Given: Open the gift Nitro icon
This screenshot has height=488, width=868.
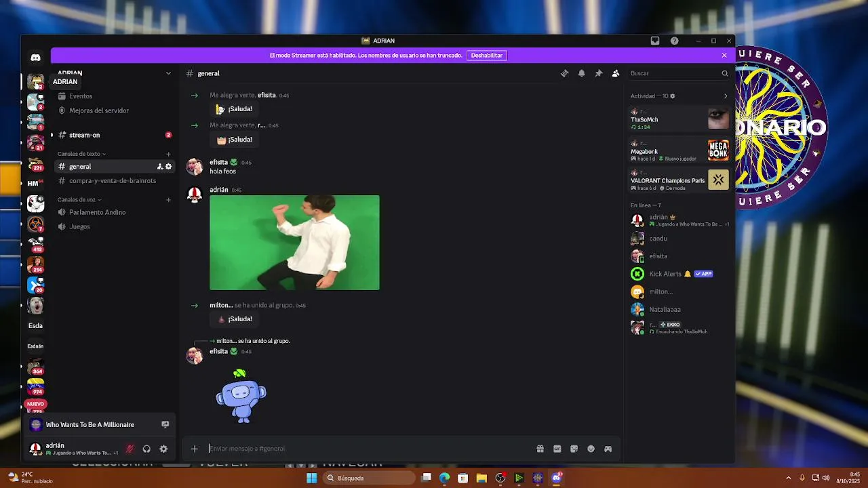Looking at the screenshot, I should (540, 449).
